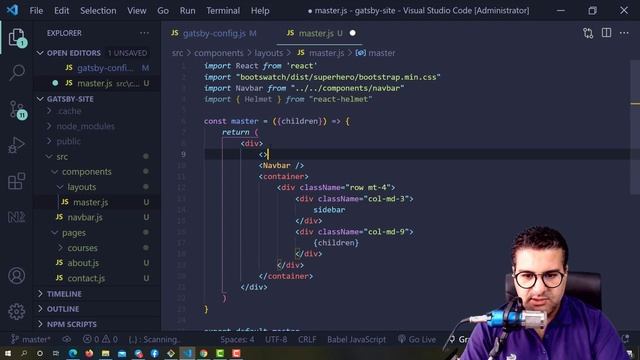Click the VS Code taskbar icon
Image resolution: width=640 pixels, height=360 pixels.
pos(187,353)
